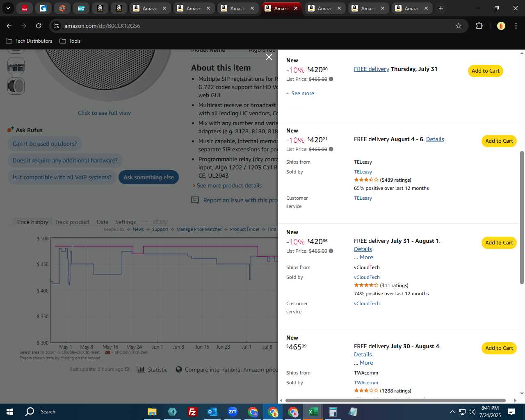This screenshot has height=420, width=525.
Task: Switch to the first pinned red tab
Action: point(25,8)
